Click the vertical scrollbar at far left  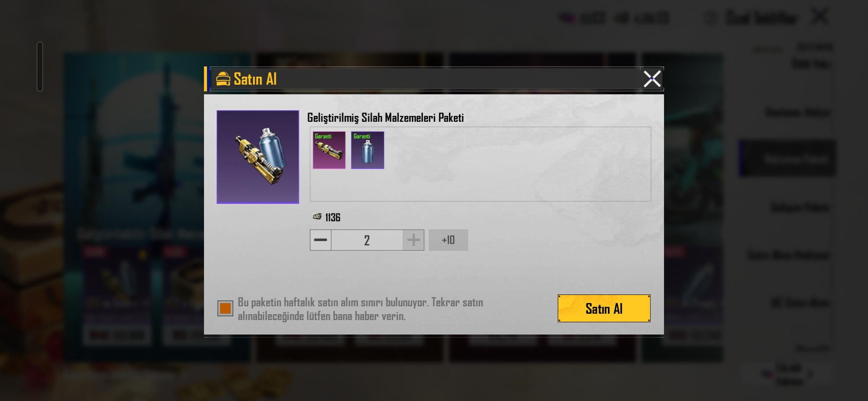40,66
